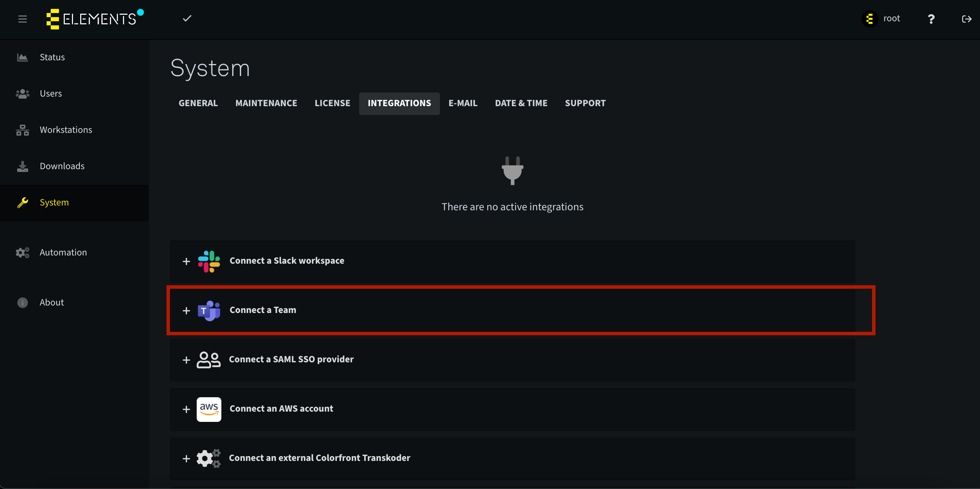Click the About info icon
This screenshot has height=489, width=980.
tap(23, 303)
